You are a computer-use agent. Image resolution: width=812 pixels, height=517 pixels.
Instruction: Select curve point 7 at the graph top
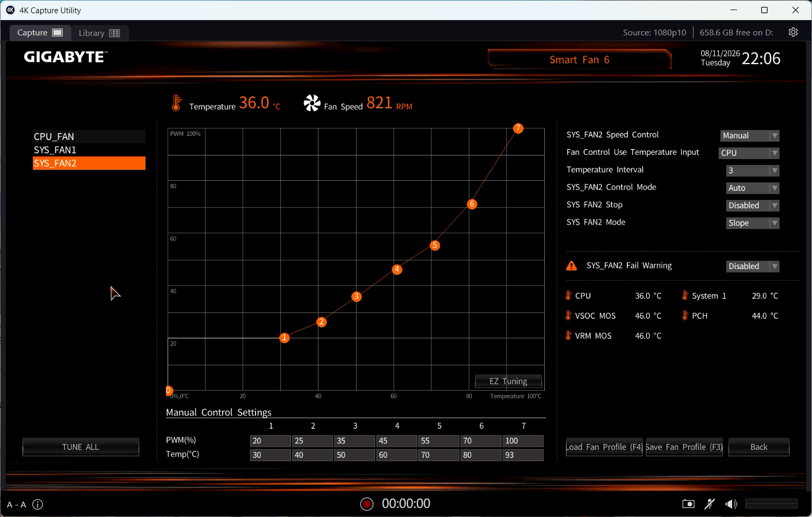tap(518, 128)
